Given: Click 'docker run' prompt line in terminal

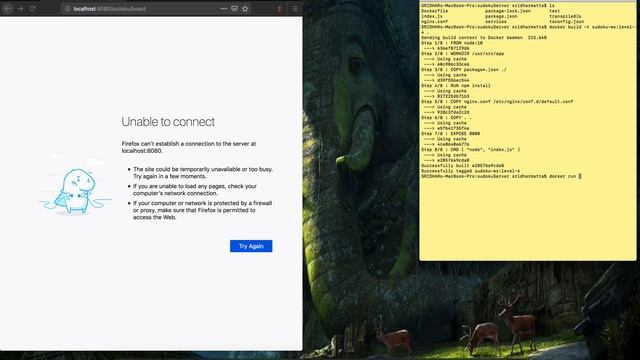Looking at the screenshot, I should pyautogui.click(x=501, y=176).
